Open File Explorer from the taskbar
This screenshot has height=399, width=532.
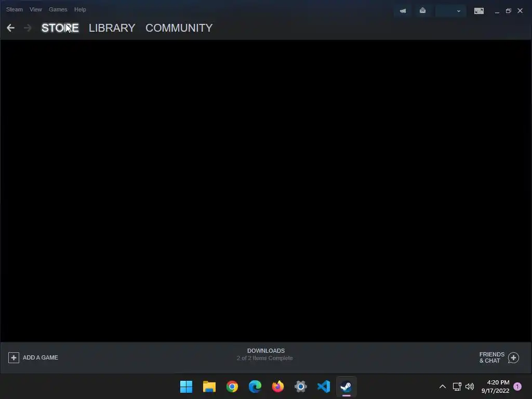(x=209, y=387)
